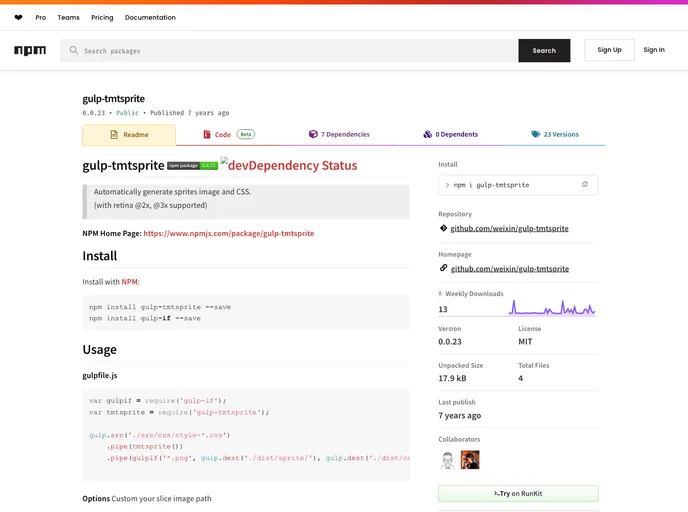The width and height of the screenshot is (688, 512).
Task: Click the npm logo
Action: click(30, 50)
